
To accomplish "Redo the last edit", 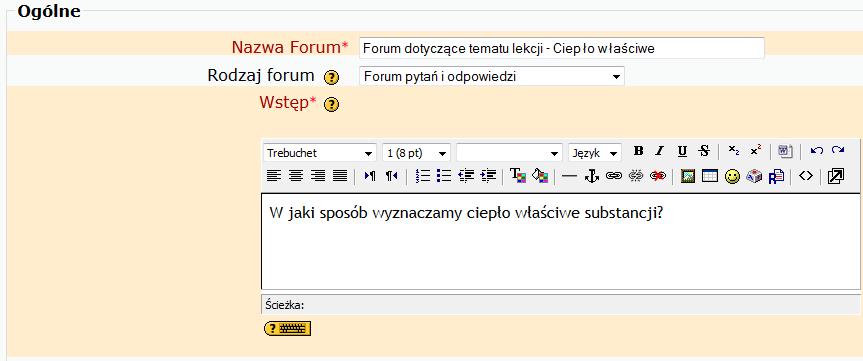I will coord(838,151).
